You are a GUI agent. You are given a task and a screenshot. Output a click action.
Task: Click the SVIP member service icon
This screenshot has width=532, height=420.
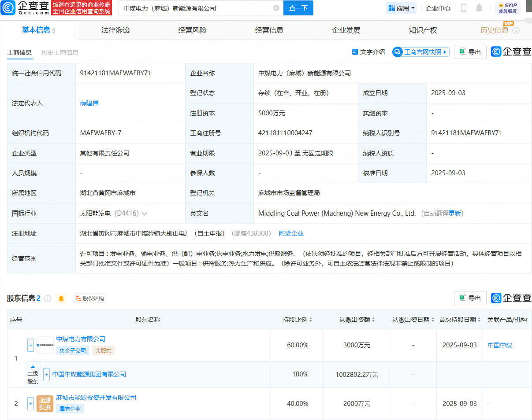507,8
